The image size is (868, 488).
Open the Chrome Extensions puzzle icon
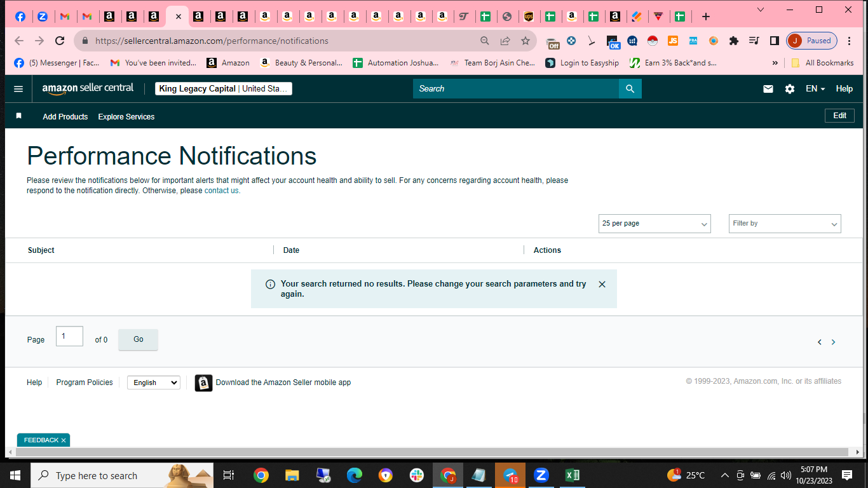[734, 41]
